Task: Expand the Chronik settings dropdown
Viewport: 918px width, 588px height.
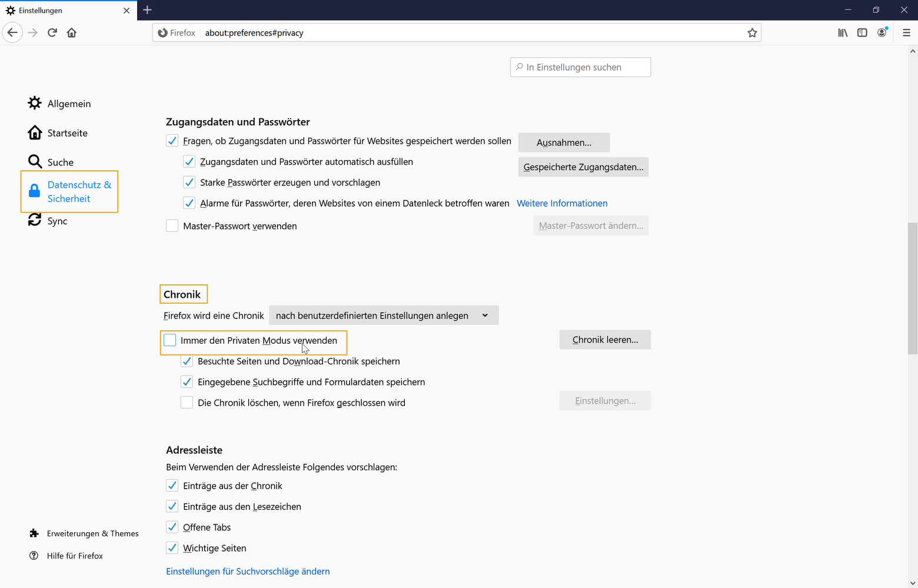Action: (x=383, y=315)
